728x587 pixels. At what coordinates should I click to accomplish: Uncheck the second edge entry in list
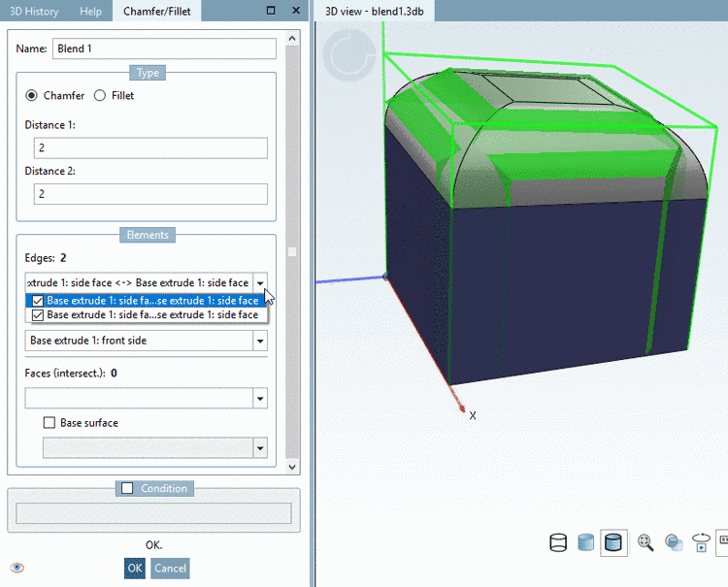(x=38, y=315)
